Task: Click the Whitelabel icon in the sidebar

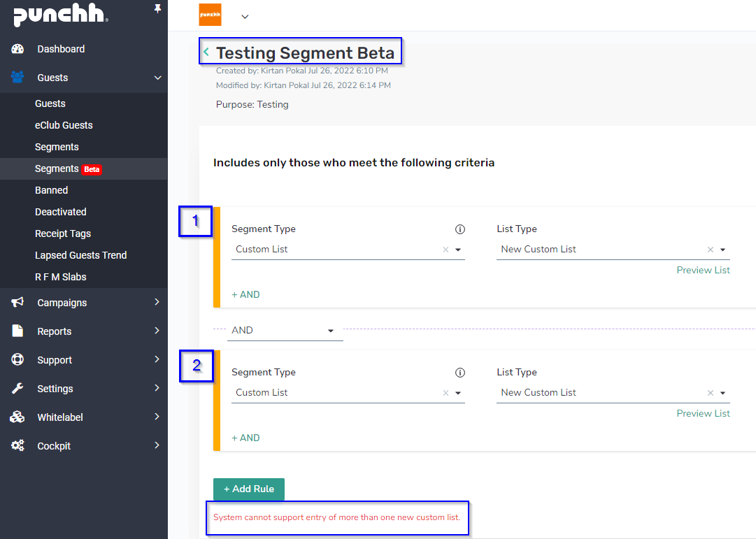Action: pyautogui.click(x=17, y=417)
